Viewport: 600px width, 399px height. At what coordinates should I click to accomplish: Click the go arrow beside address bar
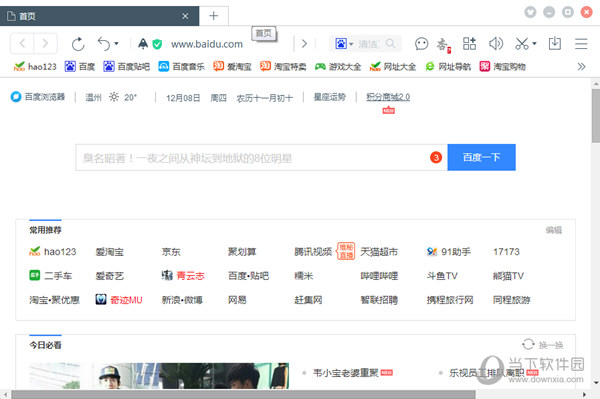point(304,44)
